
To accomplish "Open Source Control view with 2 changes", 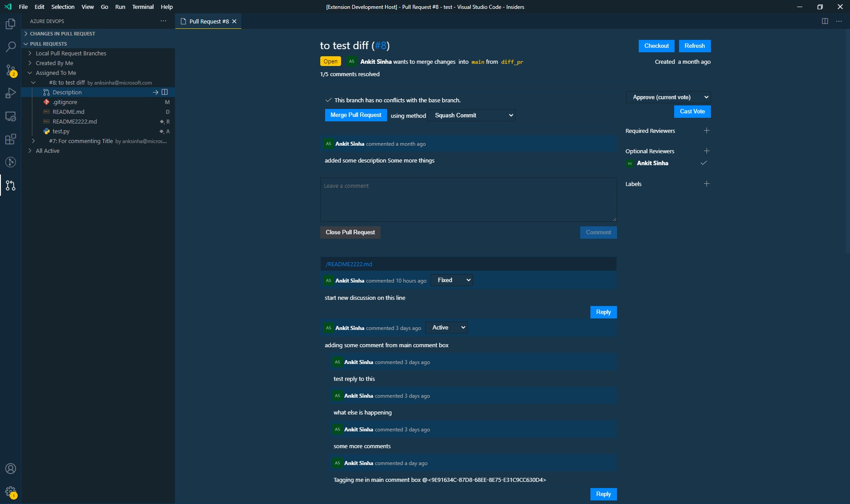I will 11,70.
